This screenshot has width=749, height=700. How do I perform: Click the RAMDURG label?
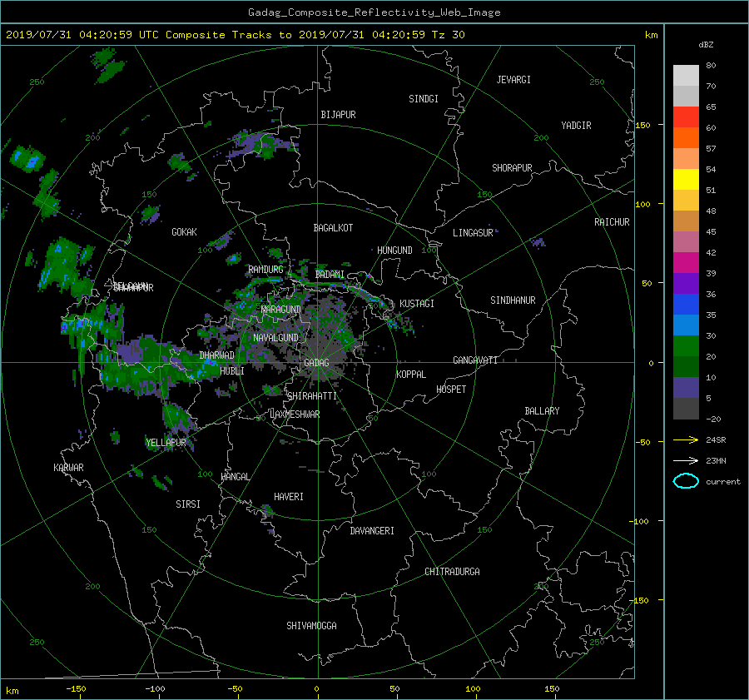(265, 270)
